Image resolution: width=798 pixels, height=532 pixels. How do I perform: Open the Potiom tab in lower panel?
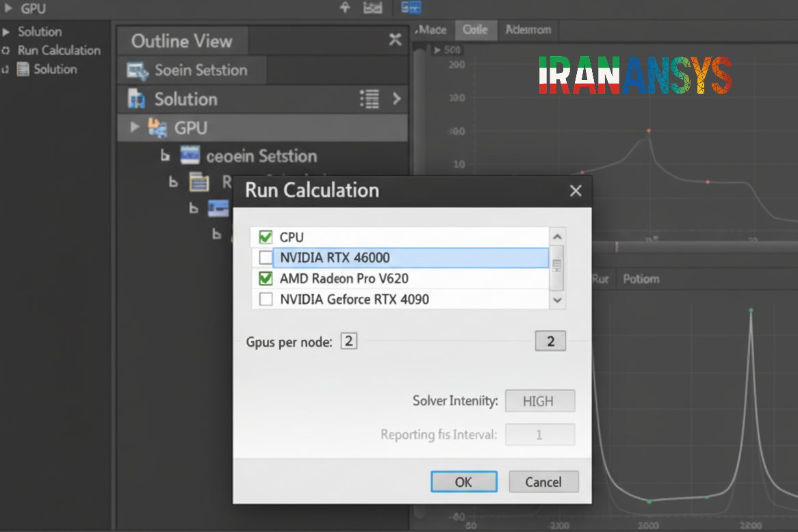coord(641,279)
